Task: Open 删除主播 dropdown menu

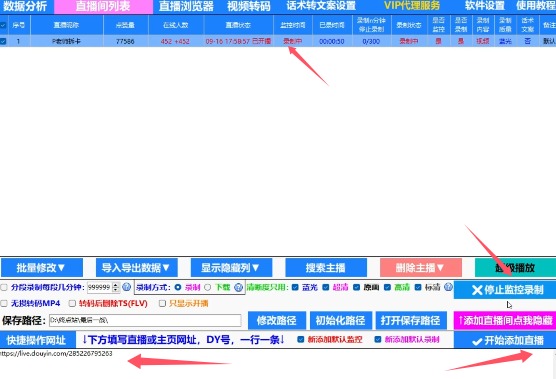Action: [x=421, y=268]
